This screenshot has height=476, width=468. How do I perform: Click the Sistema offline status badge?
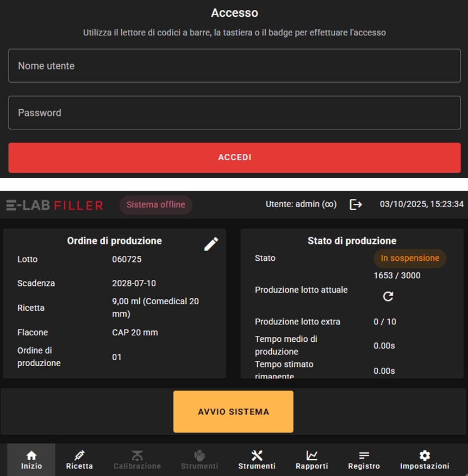pyautogui.click(x=156, y=205)
